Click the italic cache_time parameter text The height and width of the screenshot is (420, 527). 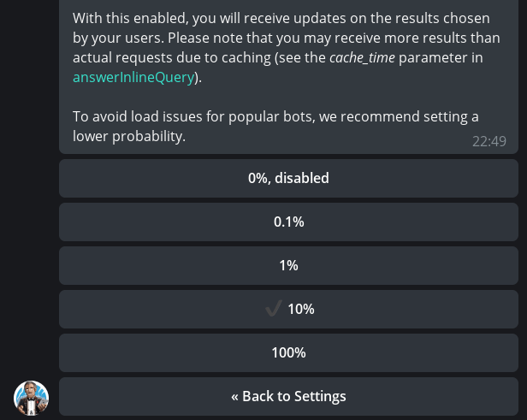tap(362, 58)
